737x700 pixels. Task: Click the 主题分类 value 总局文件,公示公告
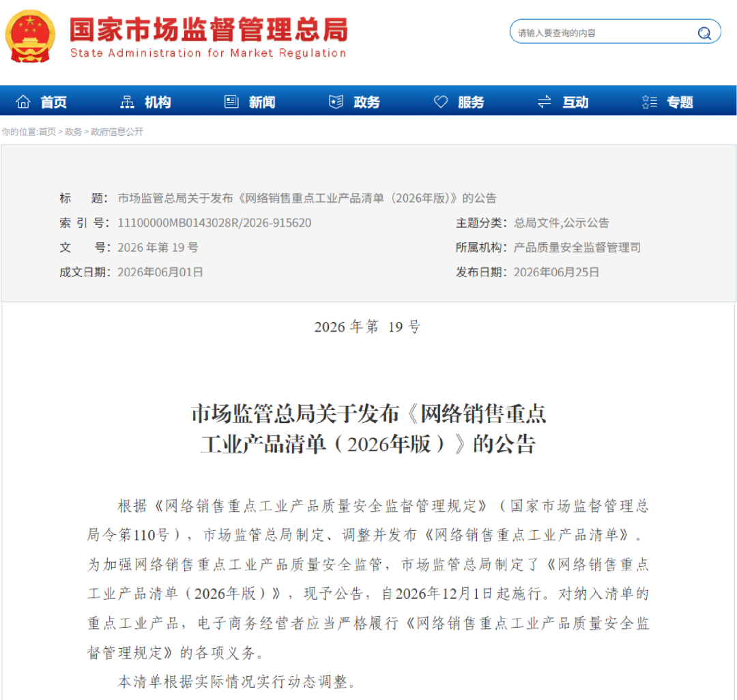tap(561, 223)
